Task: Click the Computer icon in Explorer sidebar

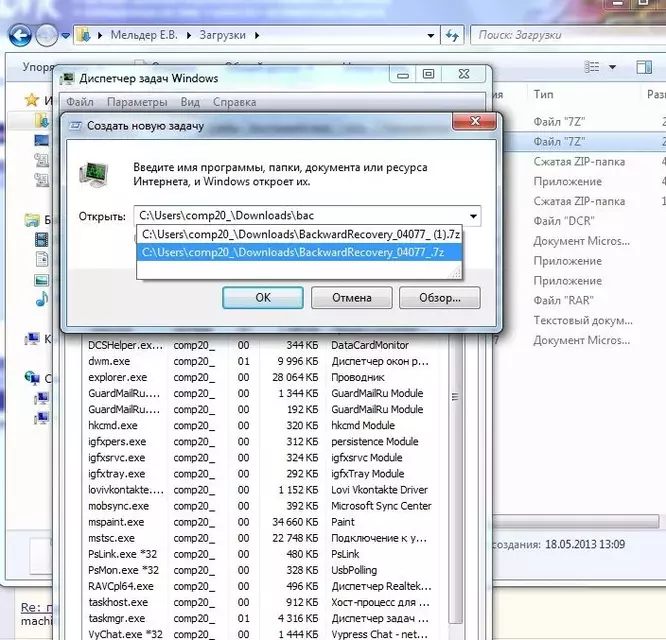Action: 32,339
